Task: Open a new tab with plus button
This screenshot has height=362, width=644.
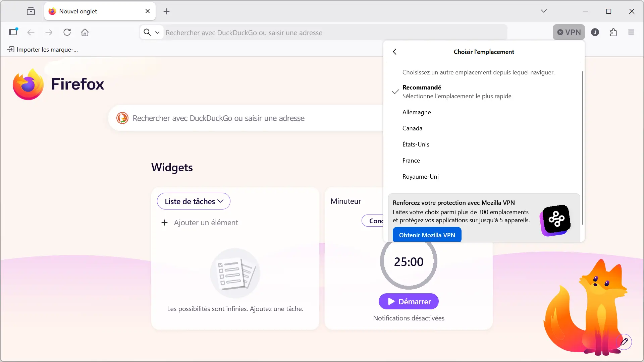Action: click(166, 11)
